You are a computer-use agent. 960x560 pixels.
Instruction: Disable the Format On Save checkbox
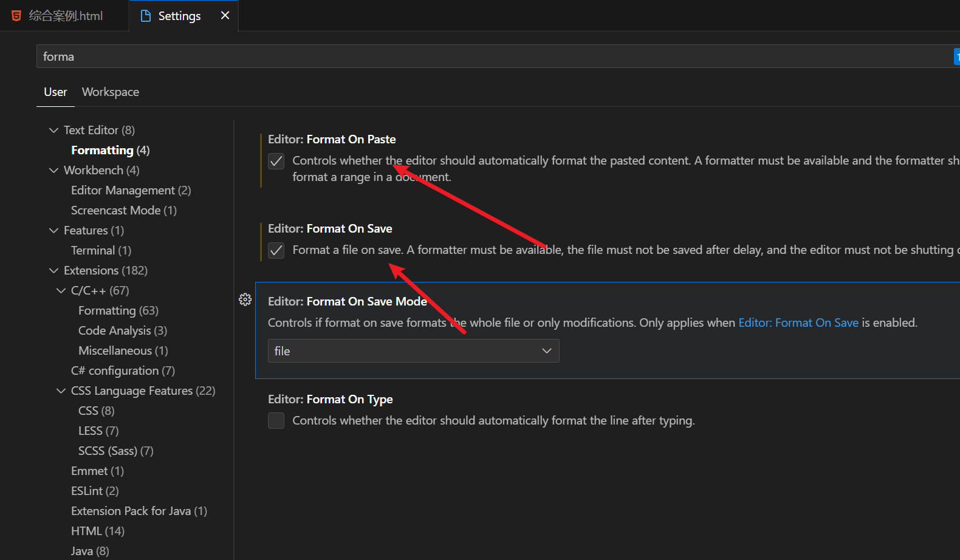276,250
